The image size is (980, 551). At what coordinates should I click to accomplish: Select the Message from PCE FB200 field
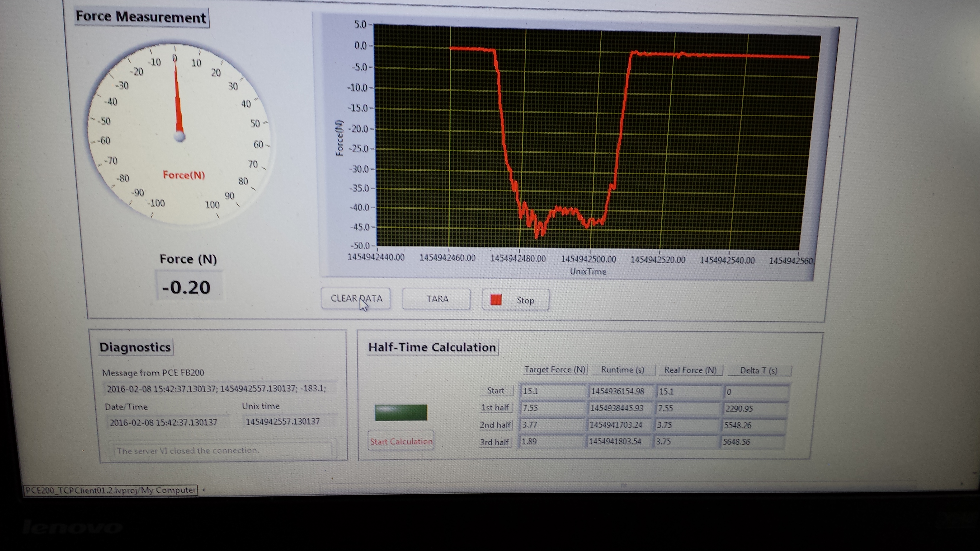pyautogui.click(x=217, y=389)
